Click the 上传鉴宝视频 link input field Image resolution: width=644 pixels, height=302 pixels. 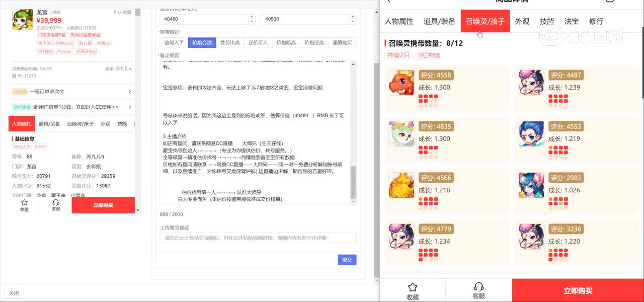pyautogui.click(x=258, y=238)
